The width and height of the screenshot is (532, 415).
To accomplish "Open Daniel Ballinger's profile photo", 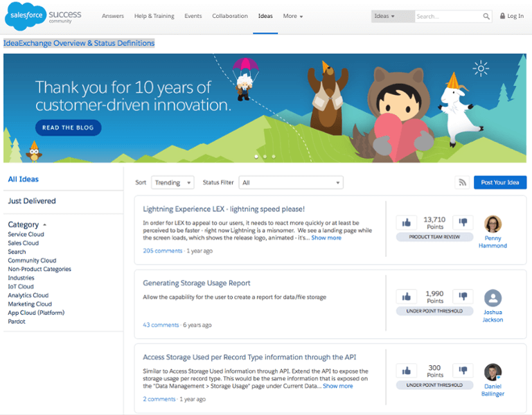I will [x=493, y=372].
